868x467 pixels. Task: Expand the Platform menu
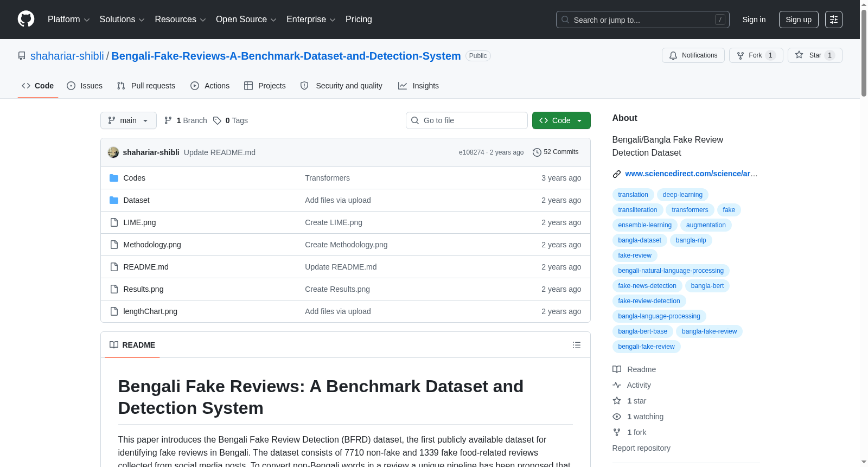[x=69, y=20]
